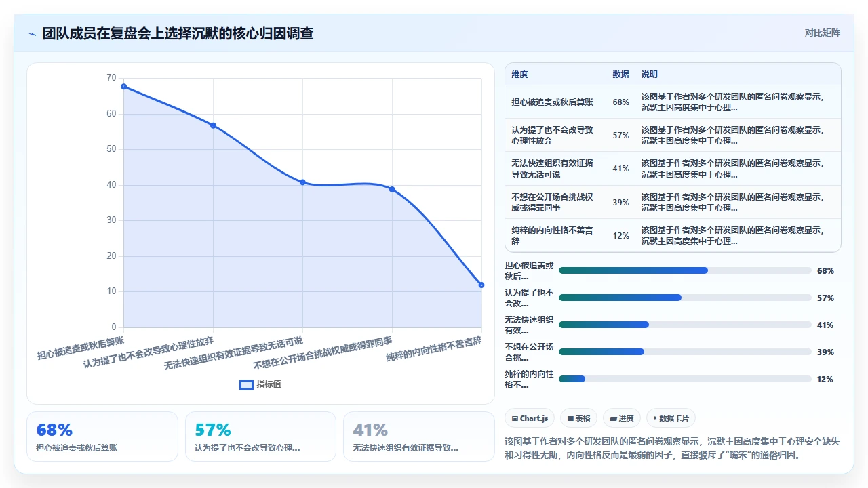Click the 39% value beside progress bar

[x=825, y=352]
